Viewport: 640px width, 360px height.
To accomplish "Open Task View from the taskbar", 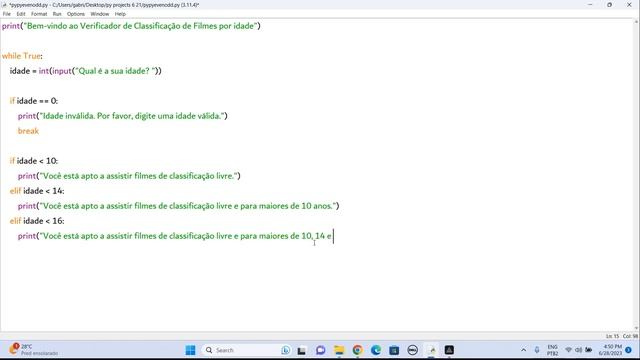I will click(x=302, y=350).
